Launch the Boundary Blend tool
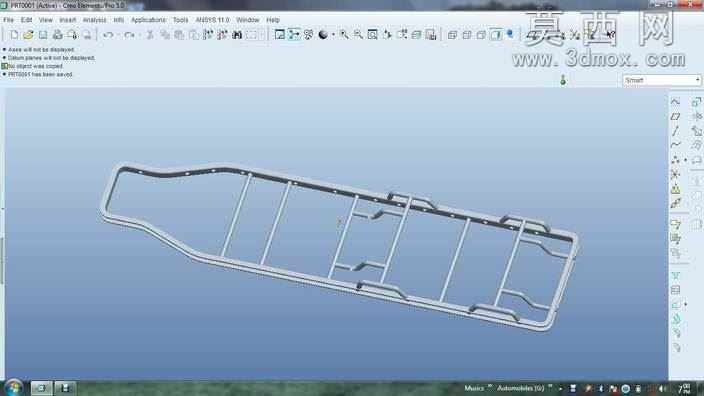Image resolution: width=704 pixels, height=396 pixels. [696, 145]
